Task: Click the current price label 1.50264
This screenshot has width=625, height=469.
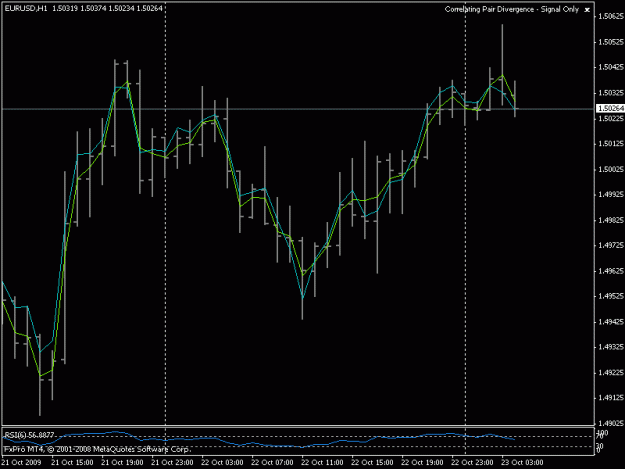Action: click(x=611, y=108)
